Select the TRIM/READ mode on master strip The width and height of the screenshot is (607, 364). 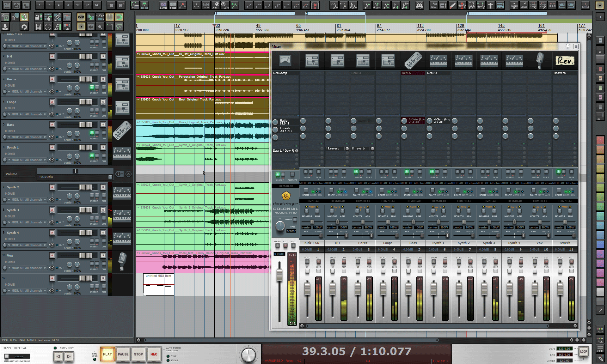pyautogui.click(x=285, y=186)
